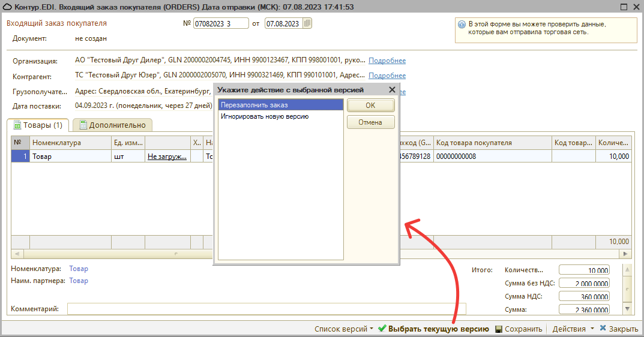Select the Перезаполнить заказ option
The image size is (644, 337).
point(280,105)
